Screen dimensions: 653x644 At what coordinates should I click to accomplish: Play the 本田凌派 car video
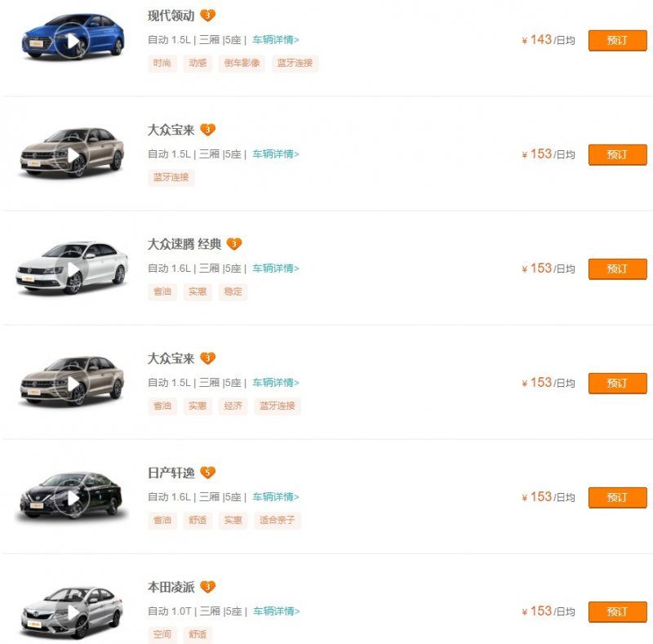point(73,612)
